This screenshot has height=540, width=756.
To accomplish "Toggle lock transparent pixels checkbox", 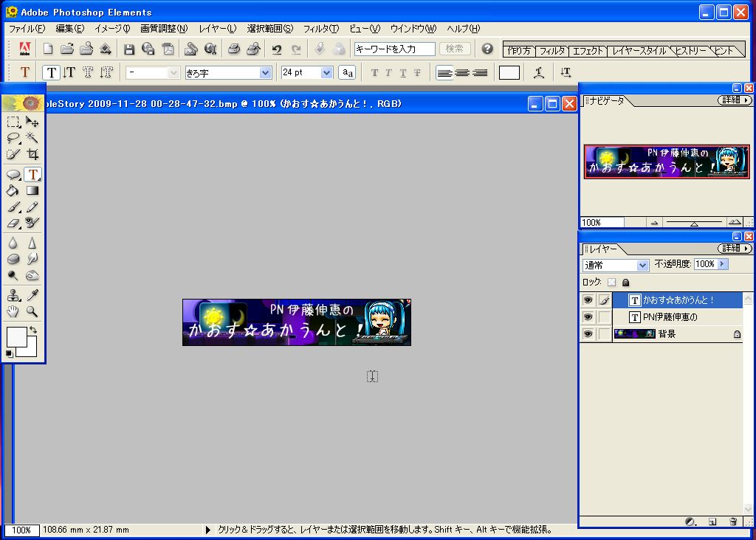I will [611, 283].
